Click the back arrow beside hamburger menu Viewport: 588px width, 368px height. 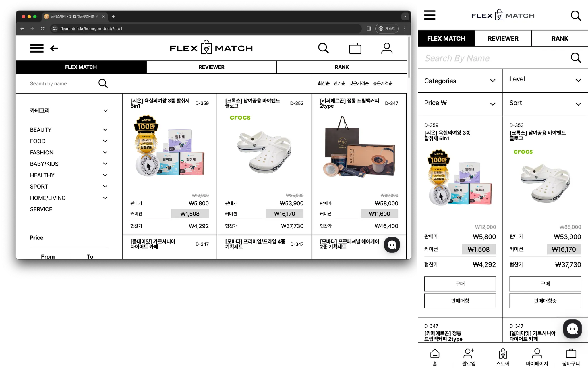point(54,48)
